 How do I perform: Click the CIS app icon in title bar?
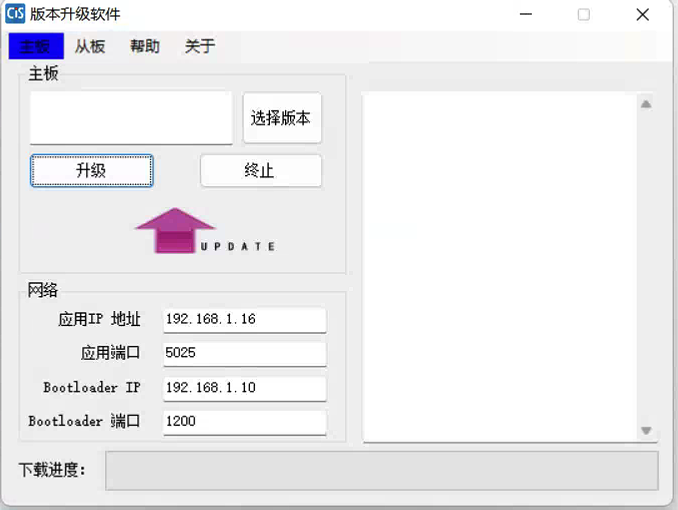tap(15, 14)
